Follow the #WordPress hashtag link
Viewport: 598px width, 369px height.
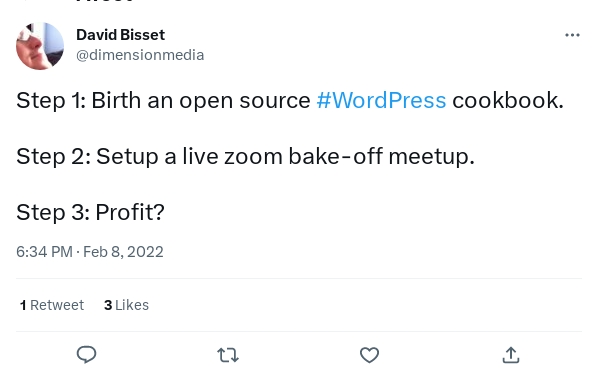381,100
